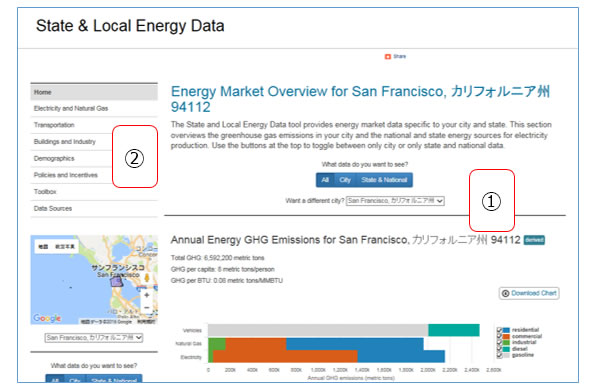Open the 'Want a different city?' dropdown
This screenshot has height=390, width=600.
coord(395,201)
